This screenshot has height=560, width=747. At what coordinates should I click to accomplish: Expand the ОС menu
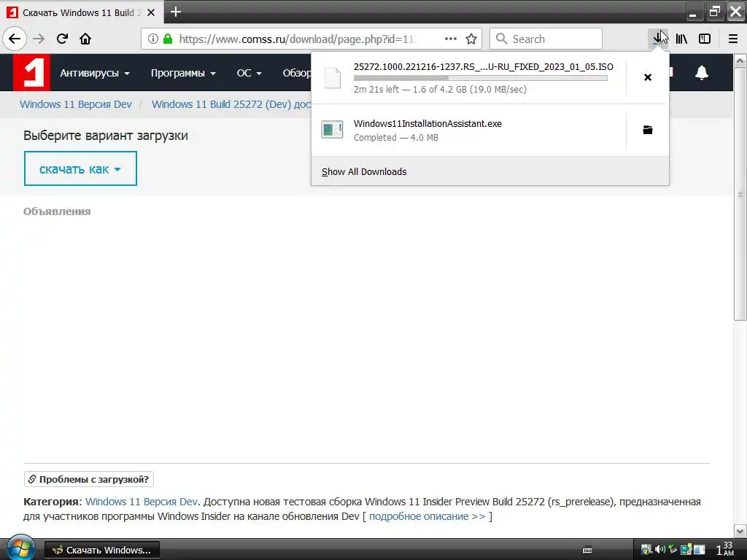pyautogui.click(x=249, y=73)
